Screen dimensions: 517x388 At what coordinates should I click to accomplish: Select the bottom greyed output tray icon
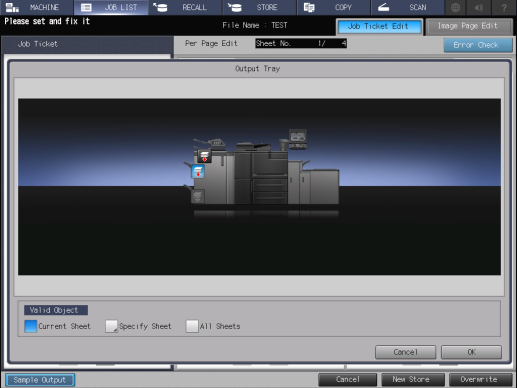click(197, 196)
